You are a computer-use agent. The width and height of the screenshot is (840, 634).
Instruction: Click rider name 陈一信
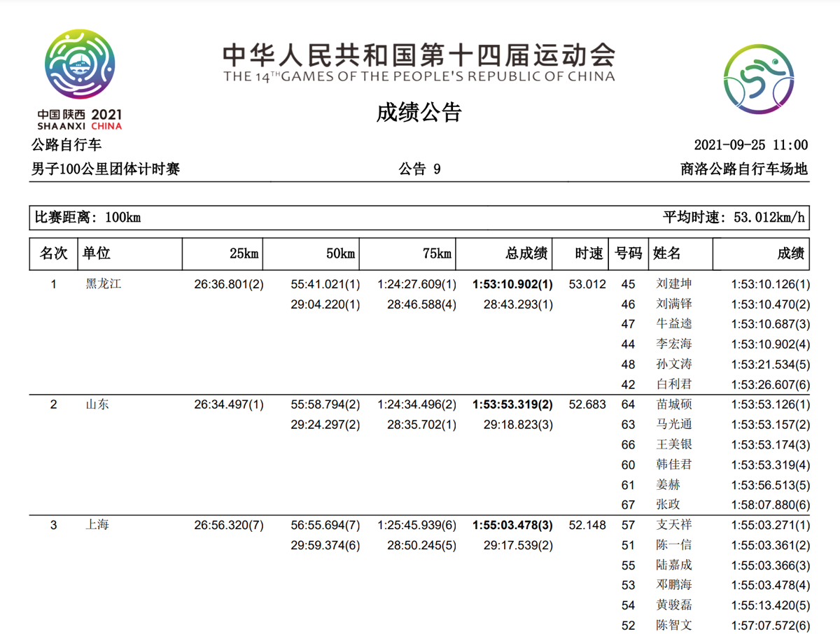point(675,545)
